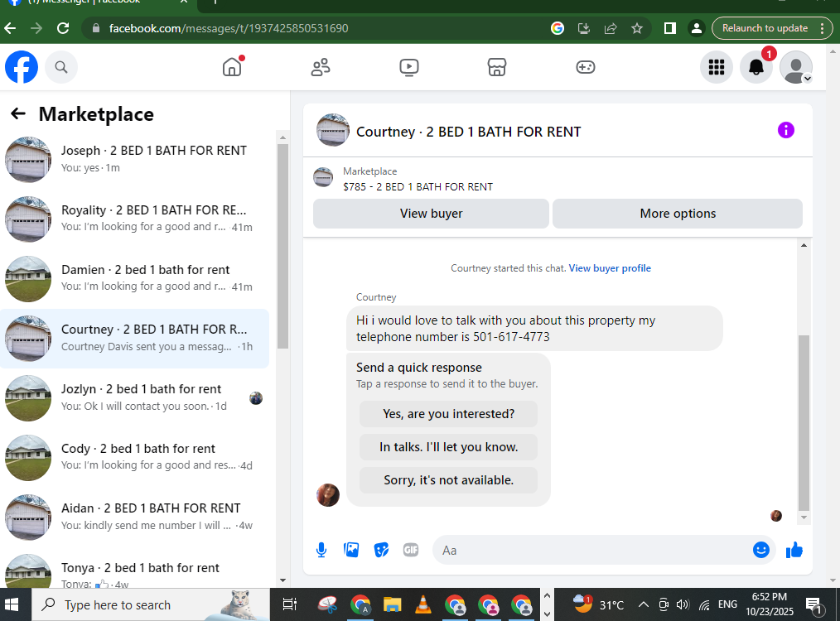
Task: Open Cody 2 bed 1 bath conversation
Action: tap(134, 457)
